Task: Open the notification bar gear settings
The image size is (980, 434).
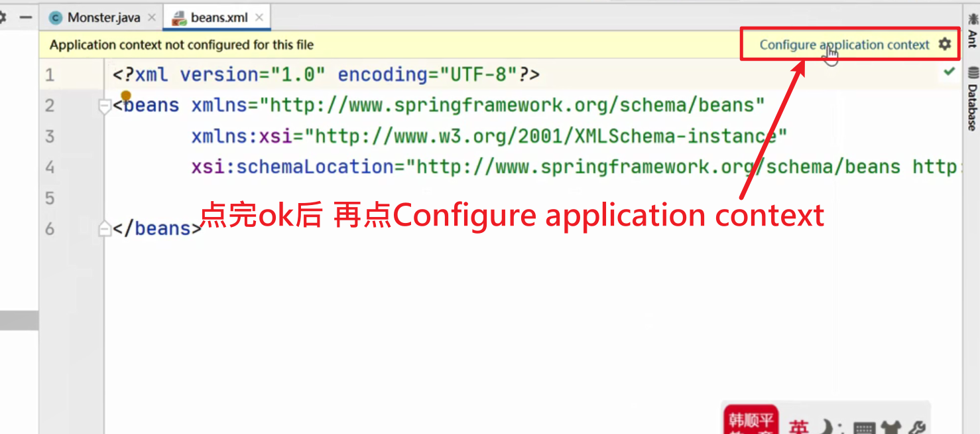Action: click(944, 44)
